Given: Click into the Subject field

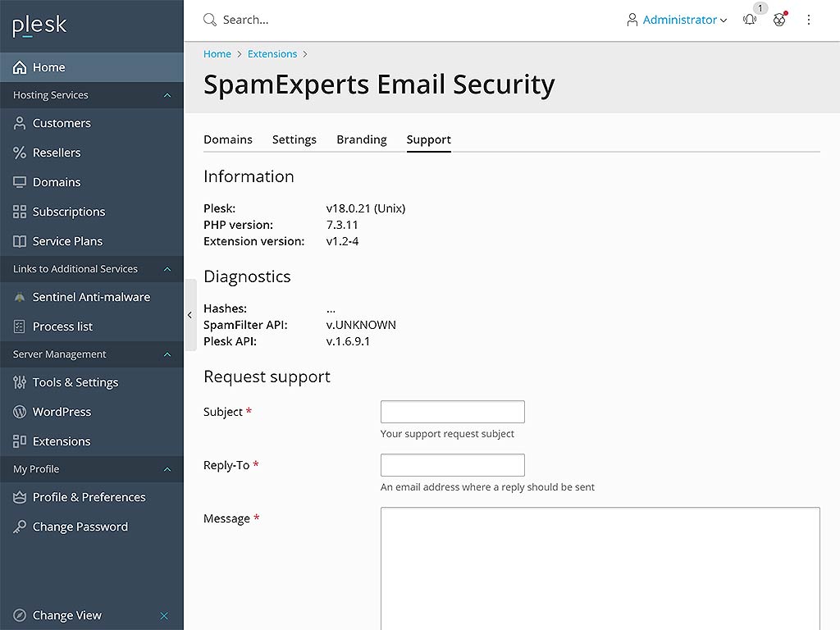Looking at the screenshot, I should coord(452,411).
